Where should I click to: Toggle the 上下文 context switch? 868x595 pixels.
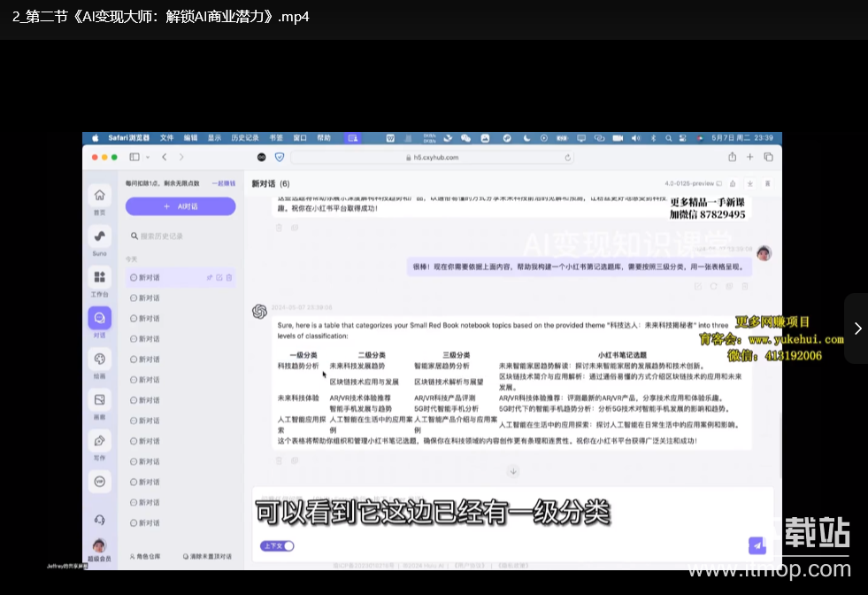(277, 545)
